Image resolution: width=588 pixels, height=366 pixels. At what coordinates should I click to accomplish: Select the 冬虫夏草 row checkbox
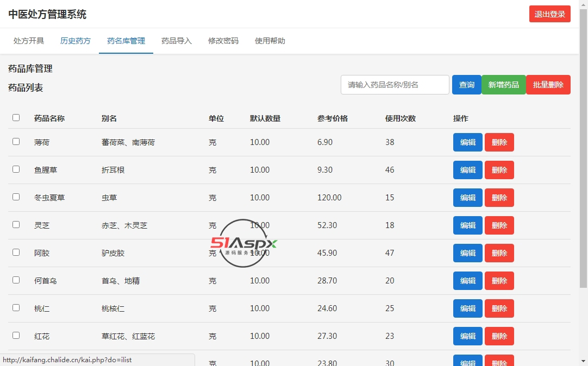point(16,197)
